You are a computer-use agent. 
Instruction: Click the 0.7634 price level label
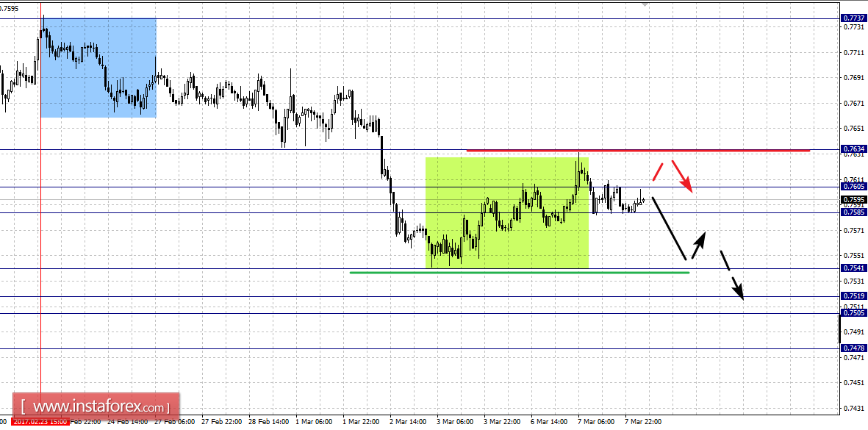pos(854,149)
